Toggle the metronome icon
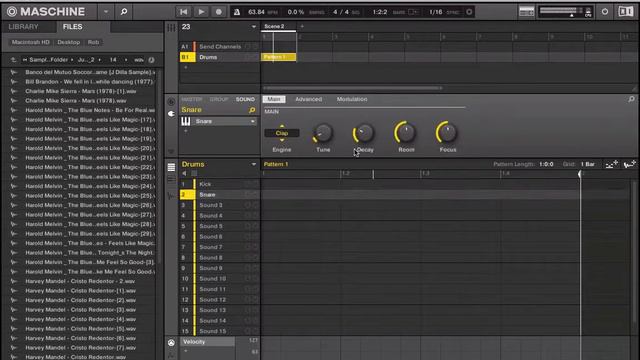Viewport: 640px width, 360px height. [x=237, y=12]
